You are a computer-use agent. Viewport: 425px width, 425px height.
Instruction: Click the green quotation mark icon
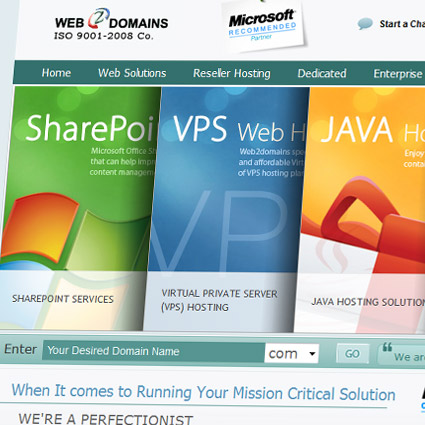[387, 347]
